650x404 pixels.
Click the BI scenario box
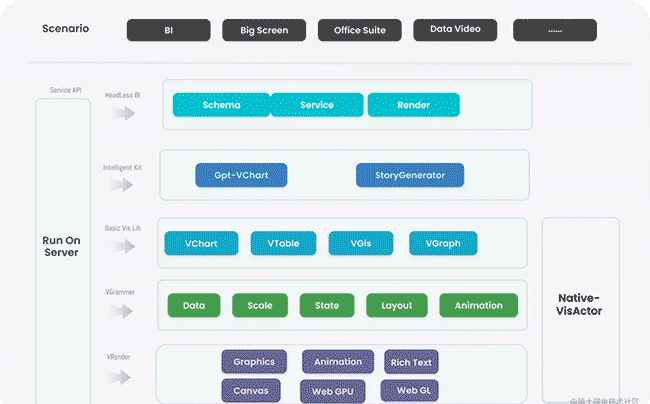pos(168,30)
